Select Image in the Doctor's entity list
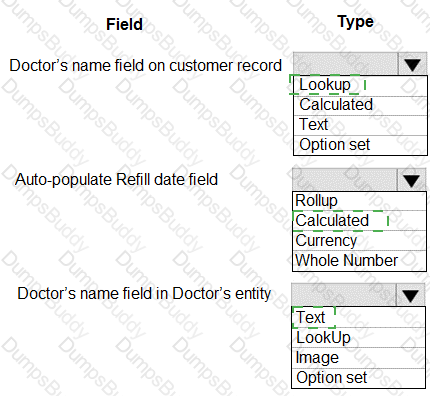 point(359,358)
